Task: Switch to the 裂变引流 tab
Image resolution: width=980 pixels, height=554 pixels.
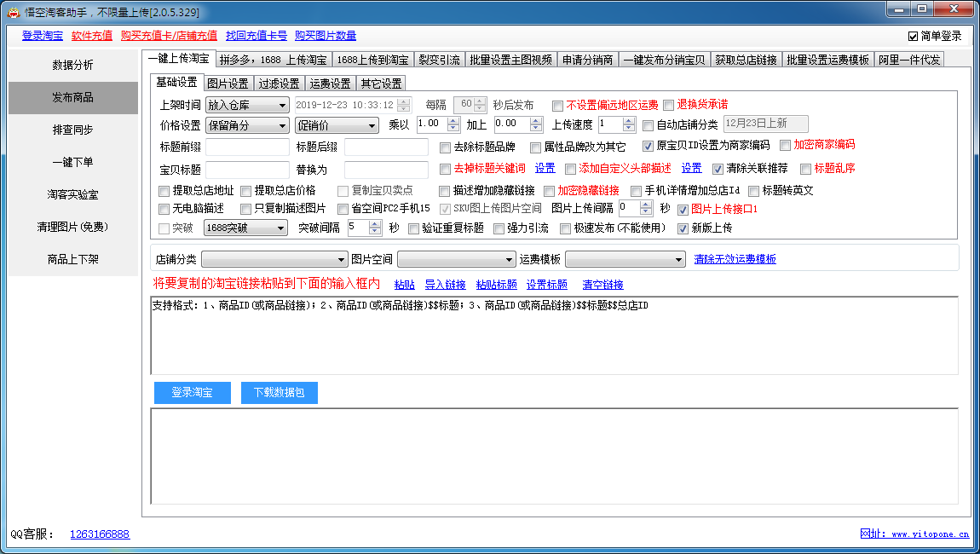Action: tap(440, 60)
